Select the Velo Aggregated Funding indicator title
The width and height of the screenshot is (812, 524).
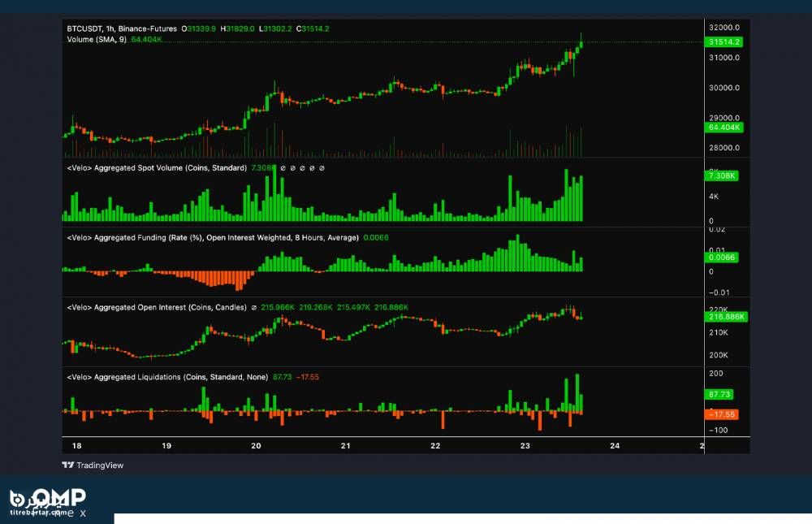(x=213, y=237)
